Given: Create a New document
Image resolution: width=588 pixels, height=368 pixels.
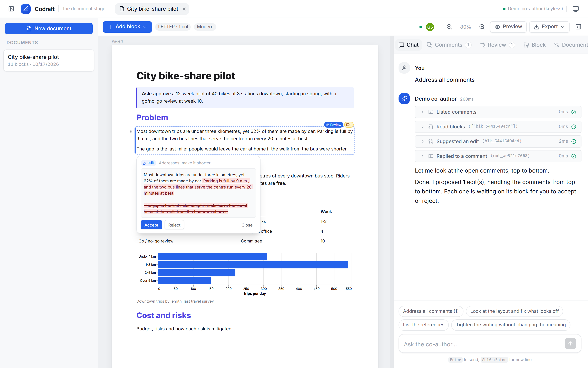Looking at the screenshot, I should (x=49, y=28).
